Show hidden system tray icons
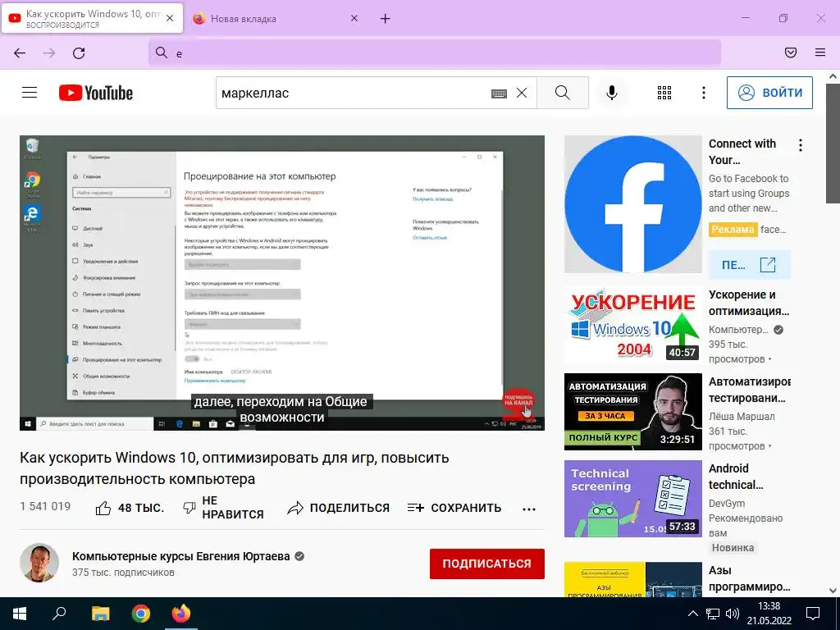This screenshot has height=630, width=840. point(692,614)
